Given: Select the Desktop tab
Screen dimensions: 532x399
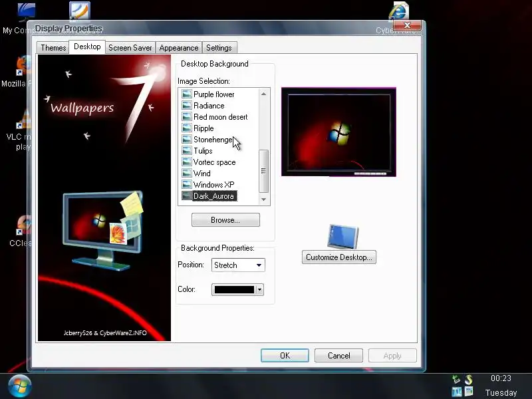Looking at the screenshot, I should (x=87, y=47).
